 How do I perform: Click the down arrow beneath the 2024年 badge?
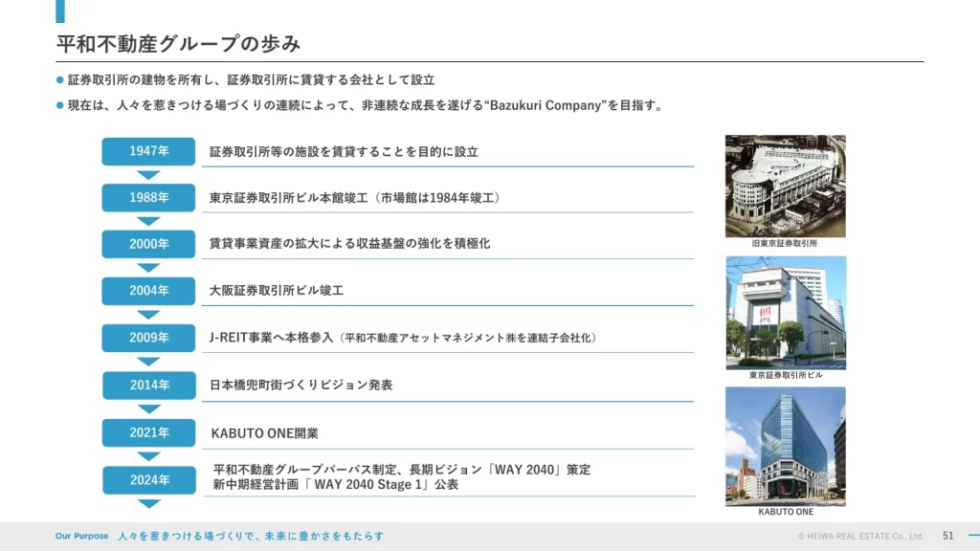(x=148, y=504)
